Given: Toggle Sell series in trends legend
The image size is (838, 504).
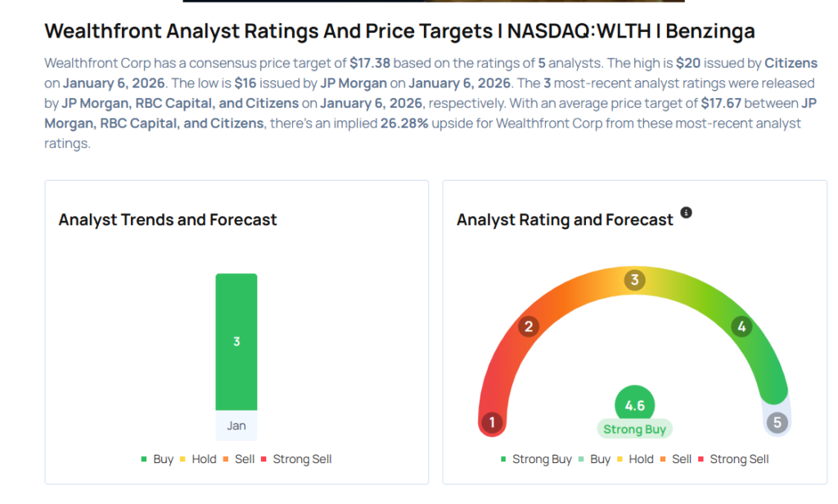Looking at the screenshot, I should (238, 459).
